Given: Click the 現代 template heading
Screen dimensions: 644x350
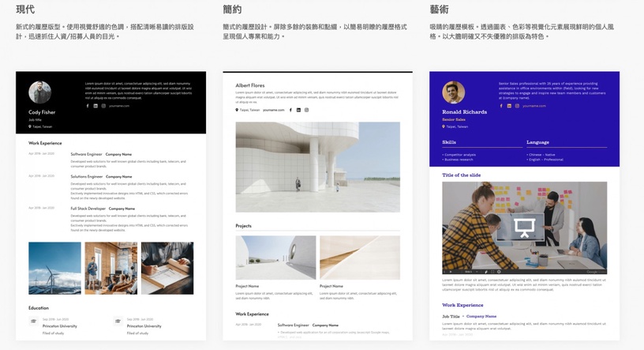Looking at the screenshot, I should [25, 9].
